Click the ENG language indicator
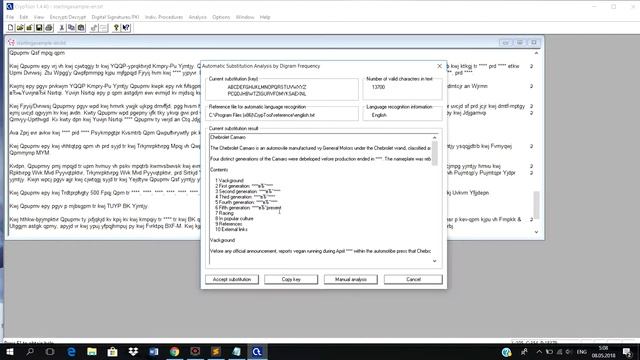 click(x=582, y=352)
